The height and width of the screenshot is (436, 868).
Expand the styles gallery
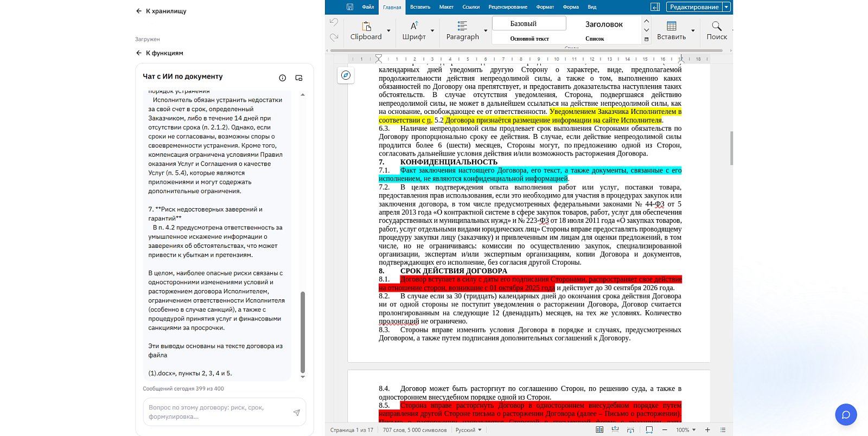(646, 39)
